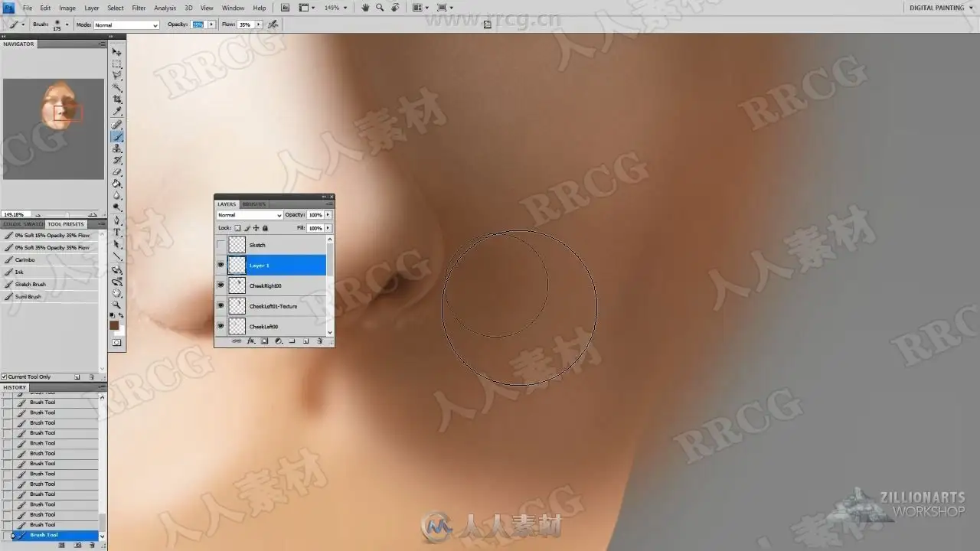Click the foreground color swatch
The height and width of the screenshot is (551, 980).
pyautogui.click(x=114, y=325)
